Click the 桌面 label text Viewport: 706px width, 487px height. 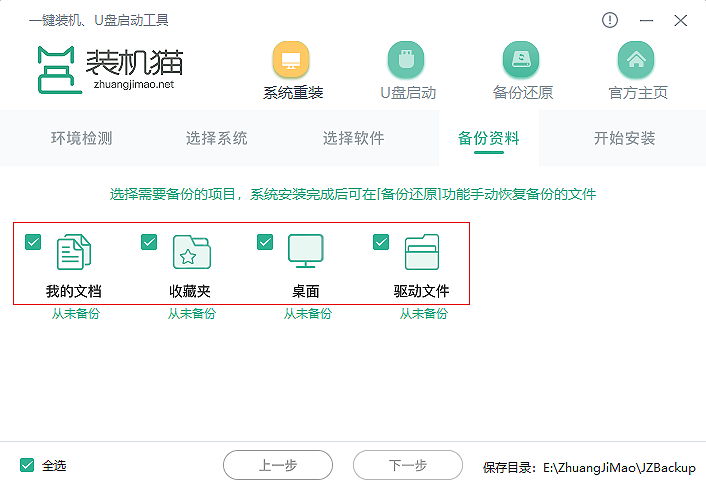click(306, 291)
